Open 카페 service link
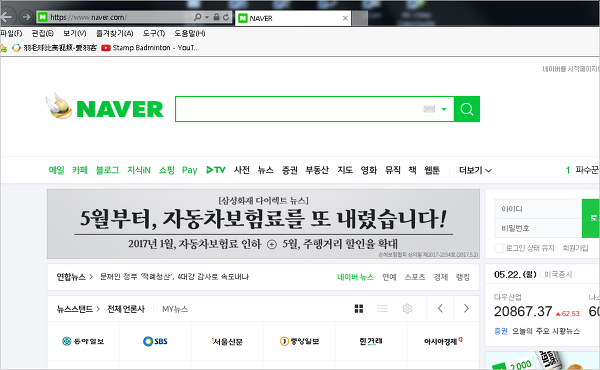600x370 pixels. click(80, 170)
